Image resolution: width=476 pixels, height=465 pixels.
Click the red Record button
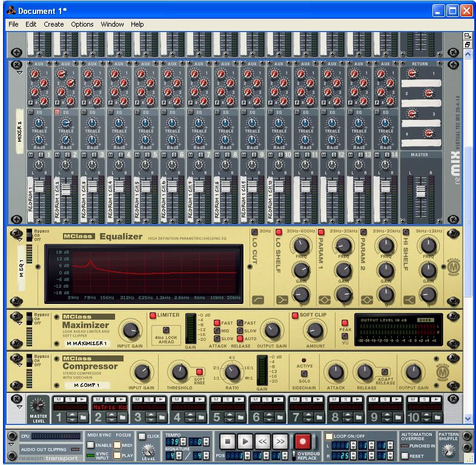tap(303, 441)
